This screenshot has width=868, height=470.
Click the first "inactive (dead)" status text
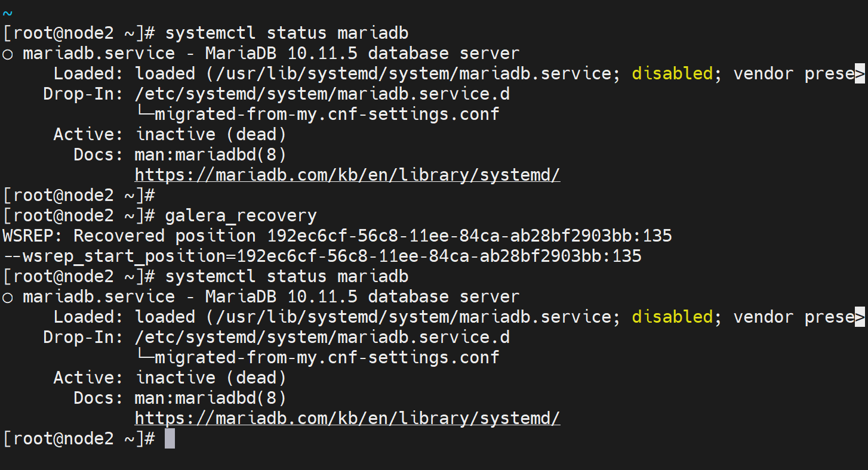click(211, 135)
